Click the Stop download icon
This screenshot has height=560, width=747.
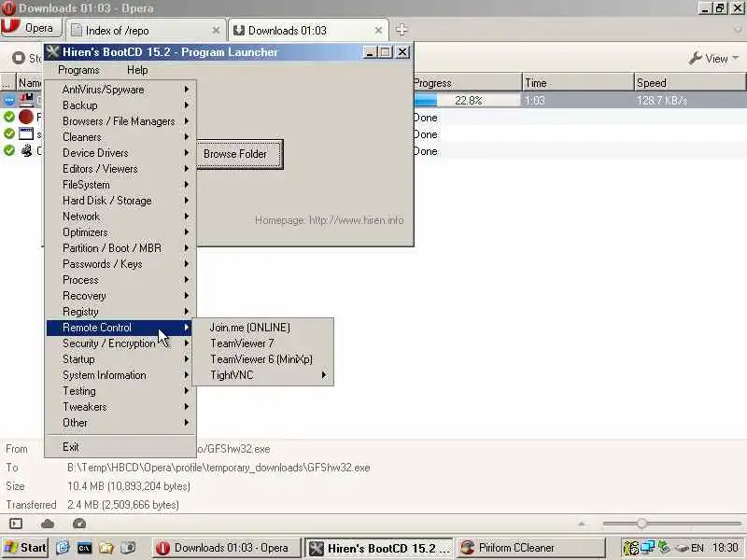point(19,58)
